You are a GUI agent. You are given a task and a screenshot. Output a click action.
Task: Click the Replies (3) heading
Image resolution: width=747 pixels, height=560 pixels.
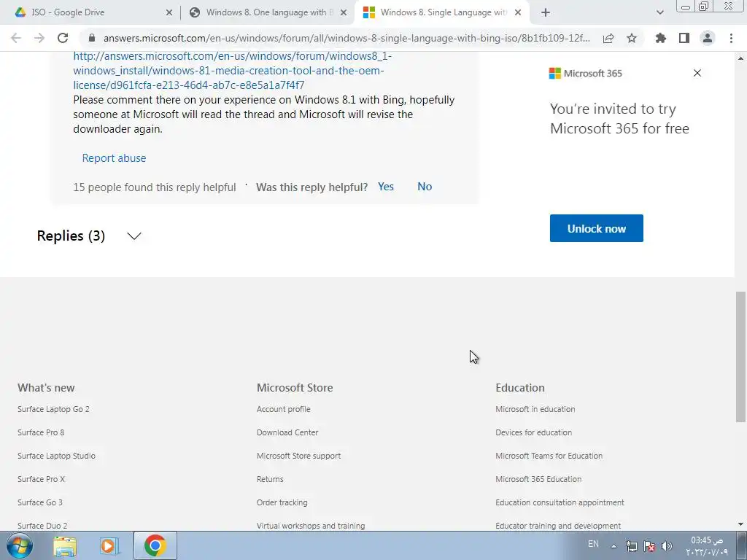pos(71,236)
